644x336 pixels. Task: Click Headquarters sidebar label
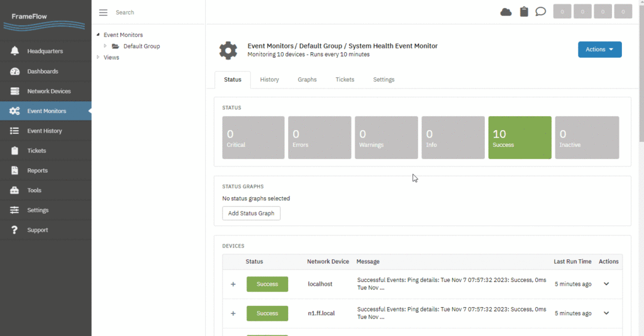45,51
